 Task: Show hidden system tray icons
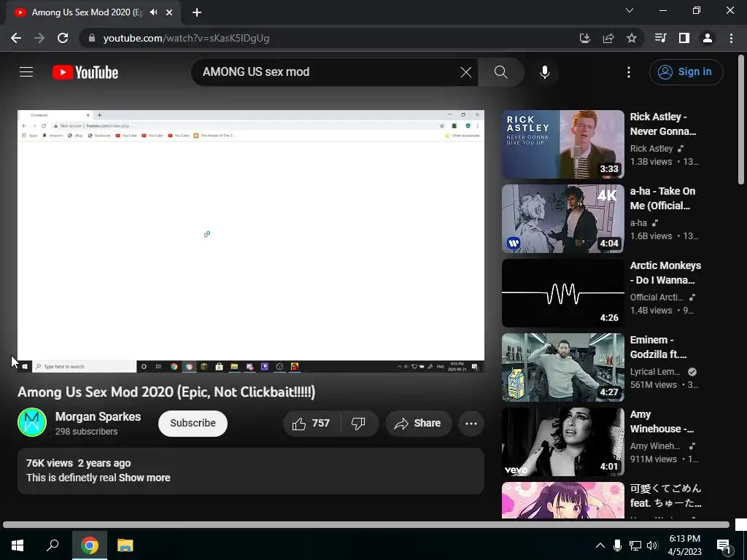(x=600, y=545)
